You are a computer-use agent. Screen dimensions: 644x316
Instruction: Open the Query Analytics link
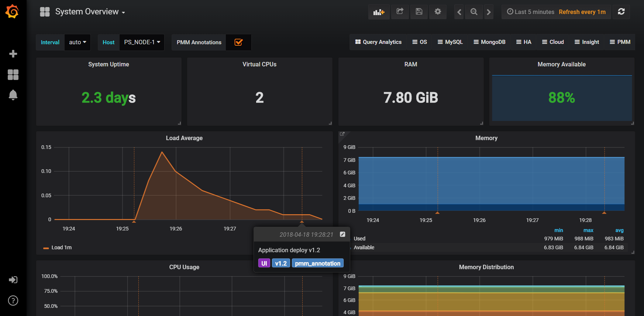coord(378,42)
